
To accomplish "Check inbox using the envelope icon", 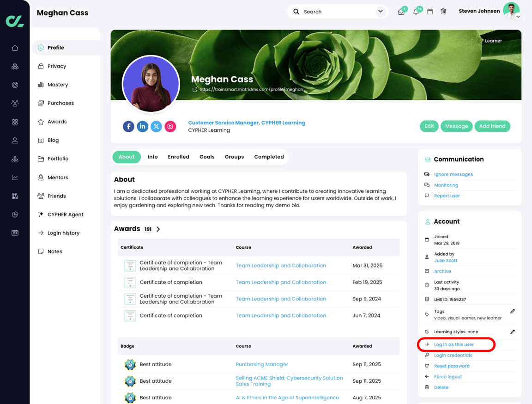I will point(401,11).
